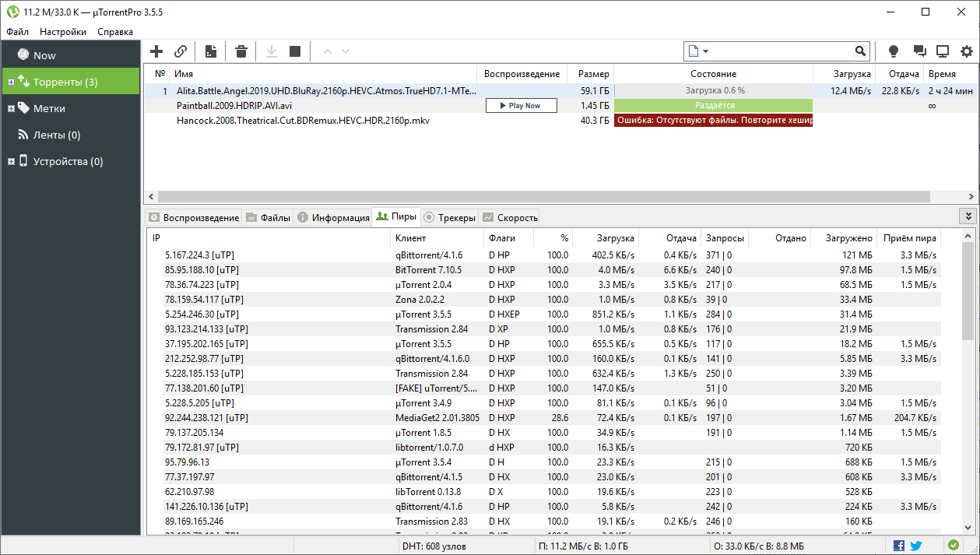Switch to the Трекеры tab
Image resolution: width=980 pixels, height=555 pixels.
tap(448, 217)
